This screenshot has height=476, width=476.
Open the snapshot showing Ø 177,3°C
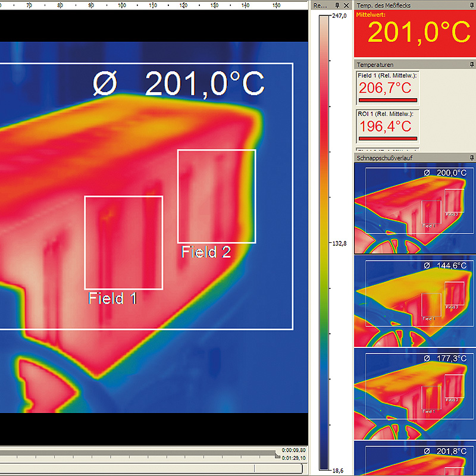pyautogui.click(x=415, y=394)
